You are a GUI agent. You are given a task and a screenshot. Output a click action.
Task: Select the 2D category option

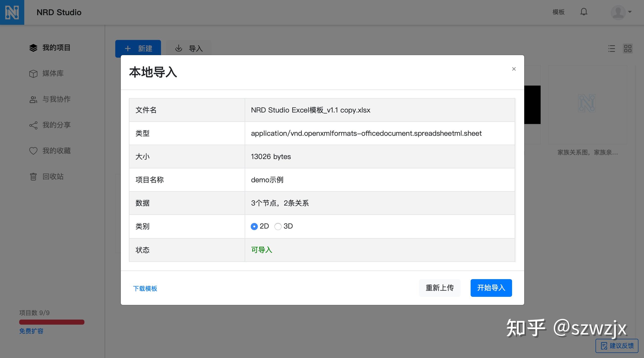coord(254,227)
